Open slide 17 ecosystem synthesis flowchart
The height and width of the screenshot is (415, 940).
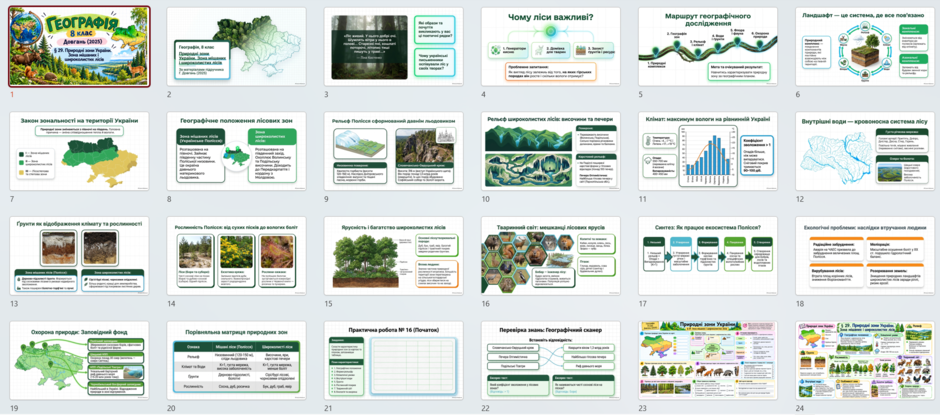pos(707,256)
